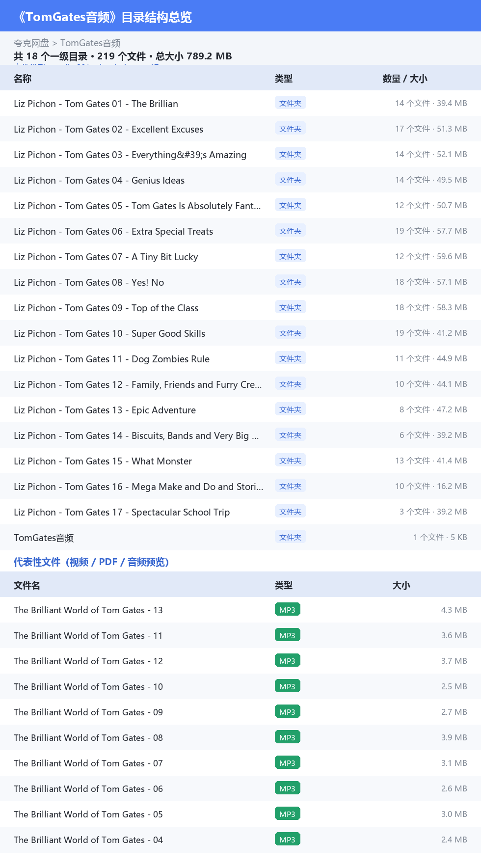Open folder Tom Gates 13 - Epic Adventure
Screen dimensions: 481x868
coord(240,410)
